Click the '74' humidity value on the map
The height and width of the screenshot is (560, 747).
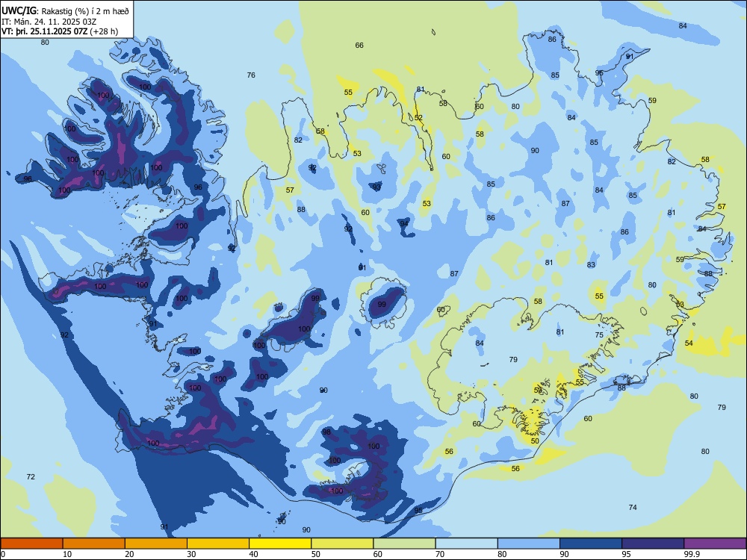tap(633, 507)
